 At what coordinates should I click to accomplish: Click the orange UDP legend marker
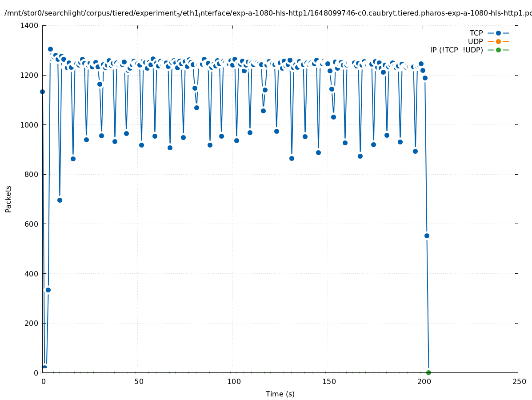click(498, 41)
